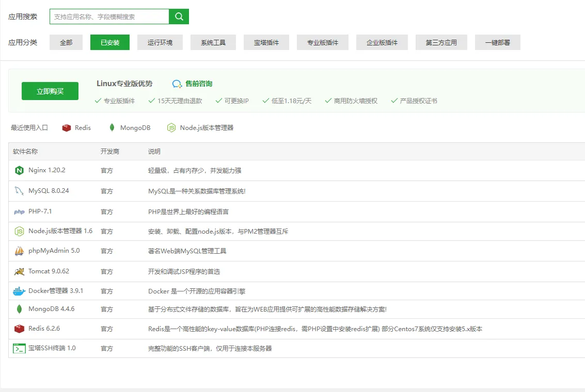
Task: Click the Docker whale icon
Action: click(19, 291)
